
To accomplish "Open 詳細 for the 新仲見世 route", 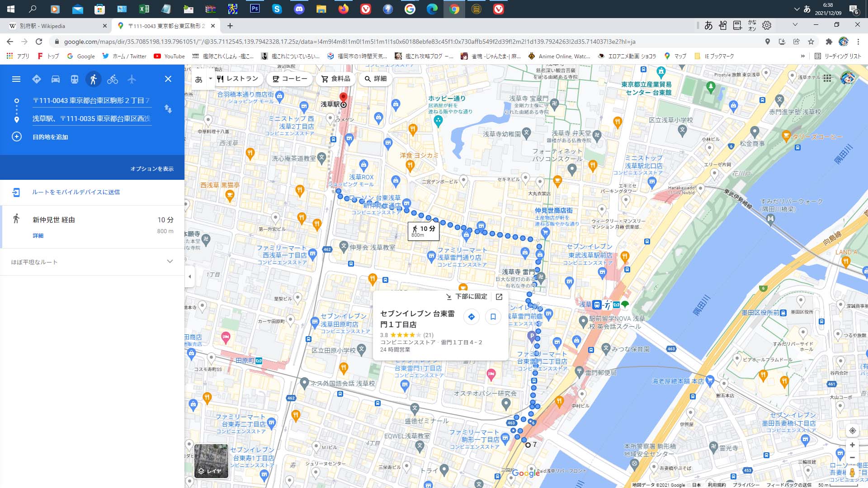I will 38,235.
